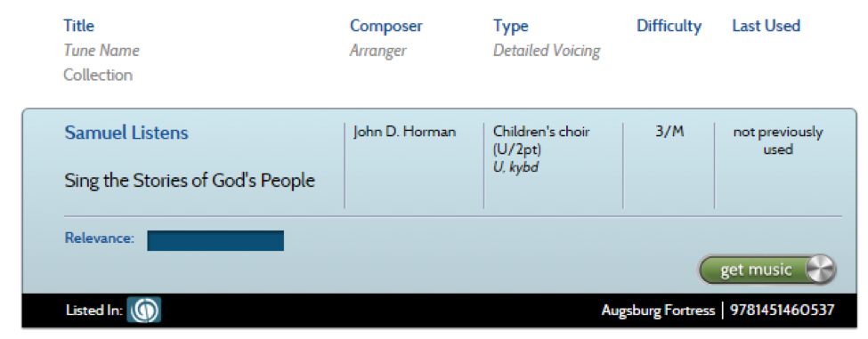Click the Tune Name subheader
Viewport: 868px width, 339px height.
pos(101,51)
